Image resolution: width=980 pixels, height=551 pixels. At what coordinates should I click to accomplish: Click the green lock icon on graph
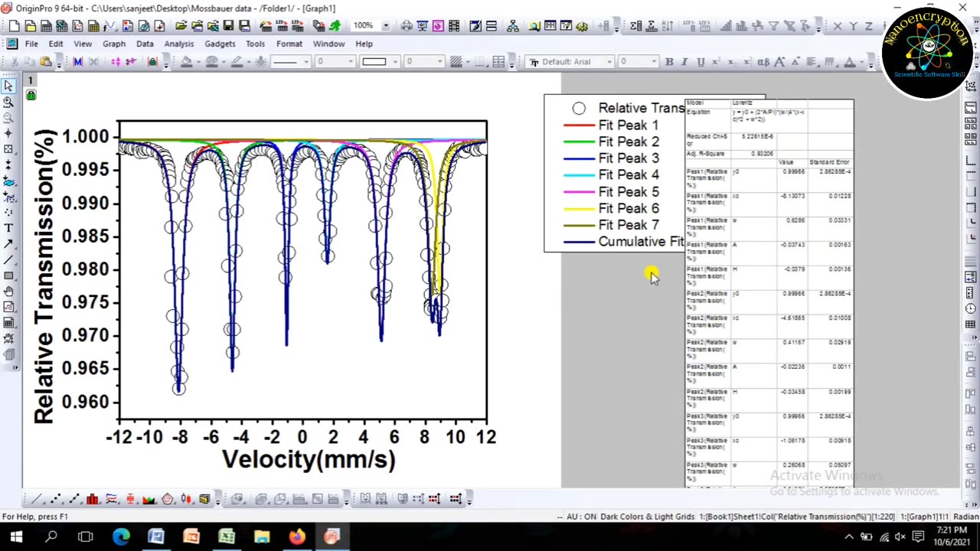pyautogui.click(x=31, y=95)
